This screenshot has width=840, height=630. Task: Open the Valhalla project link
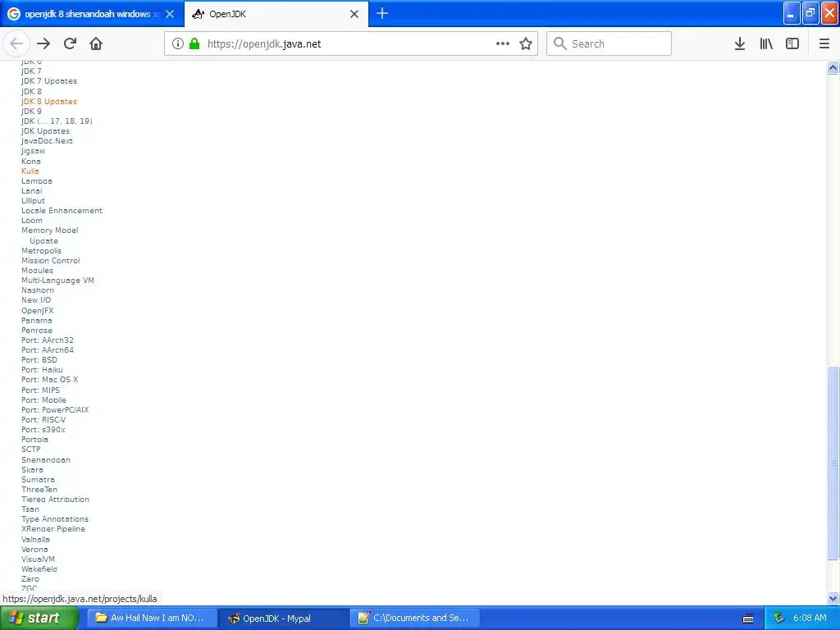click(35, 540)
